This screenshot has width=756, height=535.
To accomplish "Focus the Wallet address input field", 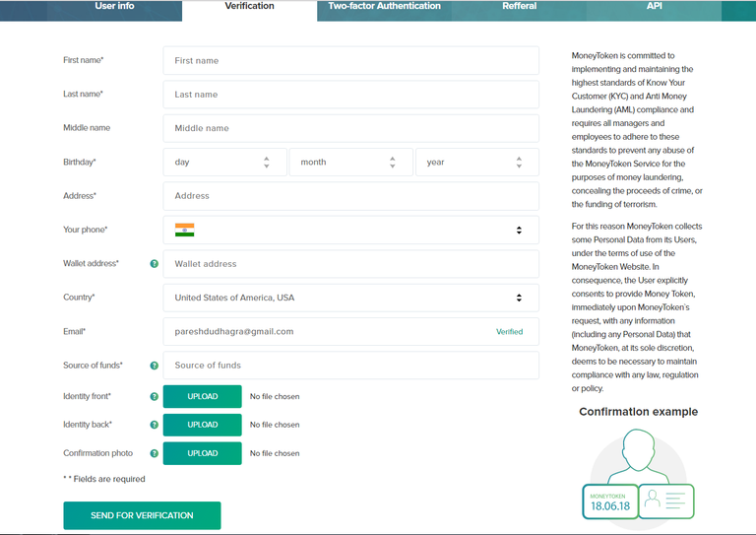I will click(351, 264).
